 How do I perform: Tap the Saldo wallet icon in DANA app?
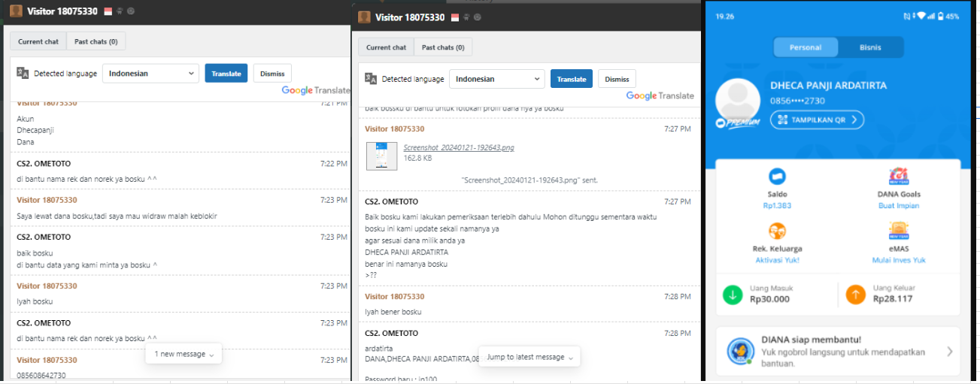pos(777,177)
